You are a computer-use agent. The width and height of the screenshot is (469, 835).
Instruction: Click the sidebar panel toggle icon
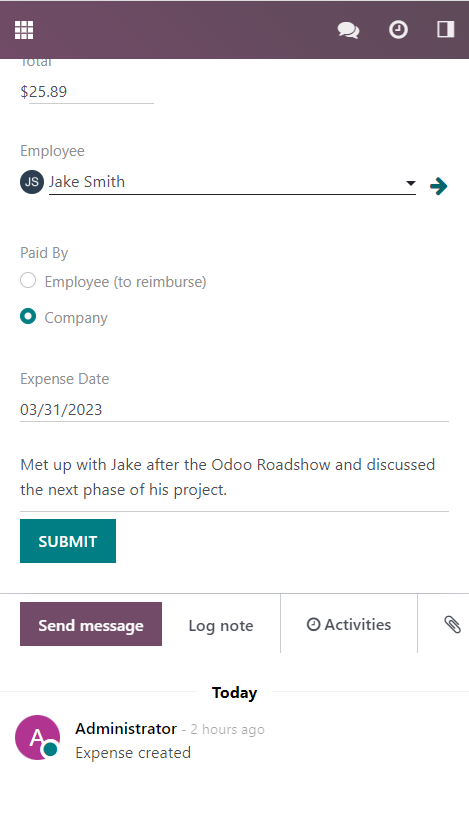pyautogui.click(x=446, y=29)
